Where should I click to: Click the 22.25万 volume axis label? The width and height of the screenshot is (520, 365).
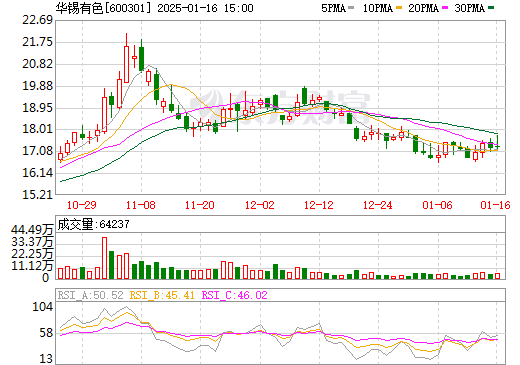[x=32, y=254]
